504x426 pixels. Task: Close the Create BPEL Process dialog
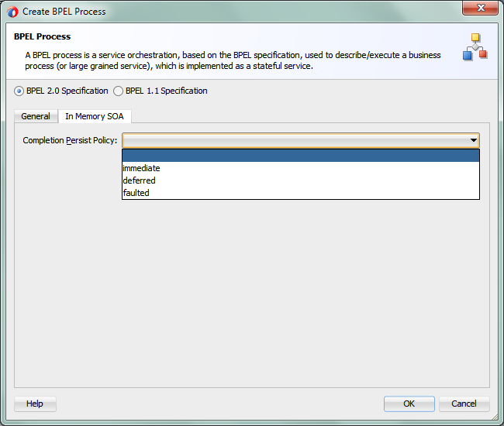coord(481,8)
